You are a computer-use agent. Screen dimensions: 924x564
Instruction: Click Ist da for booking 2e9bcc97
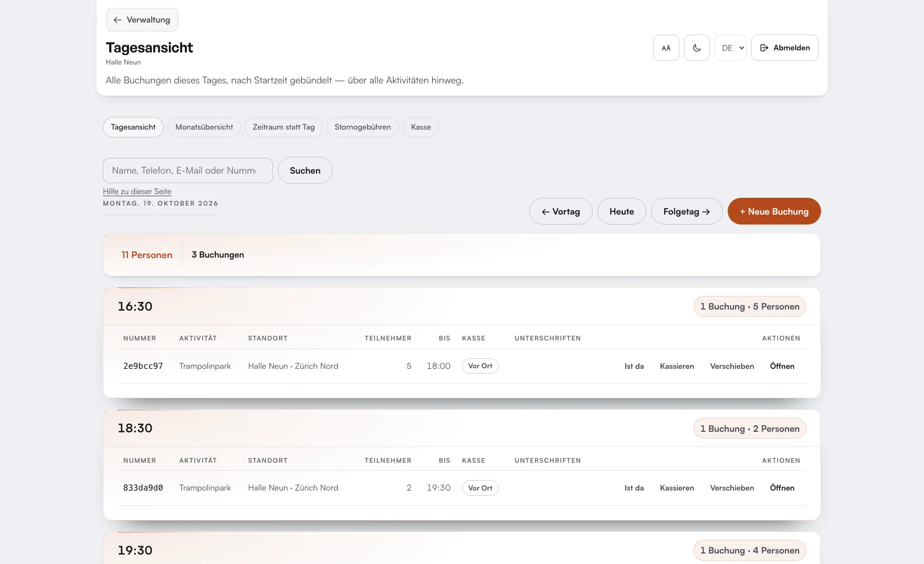click(x=634, y=366)
